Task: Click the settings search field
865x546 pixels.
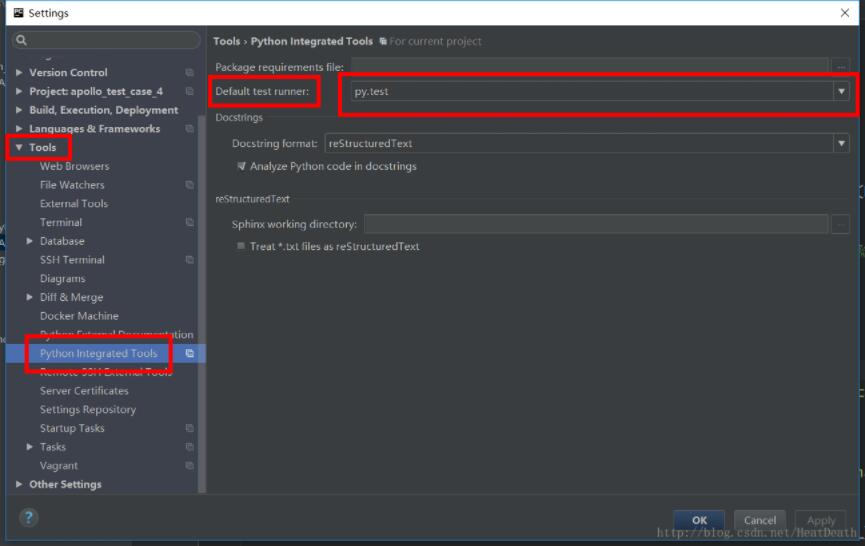Action: (105, 40)
